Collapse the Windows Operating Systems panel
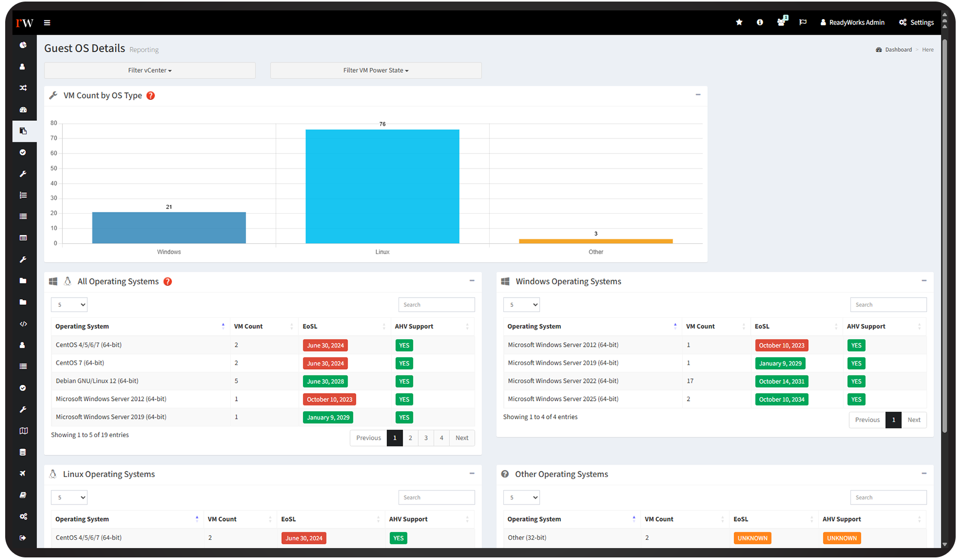The width and height of the screenshot is (965, 560). (x=923, y=281)
